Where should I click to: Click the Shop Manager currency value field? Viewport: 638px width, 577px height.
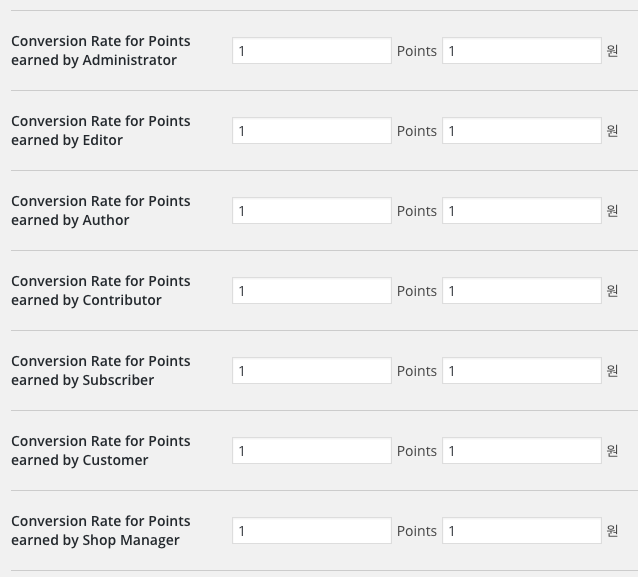pos(522,530)
